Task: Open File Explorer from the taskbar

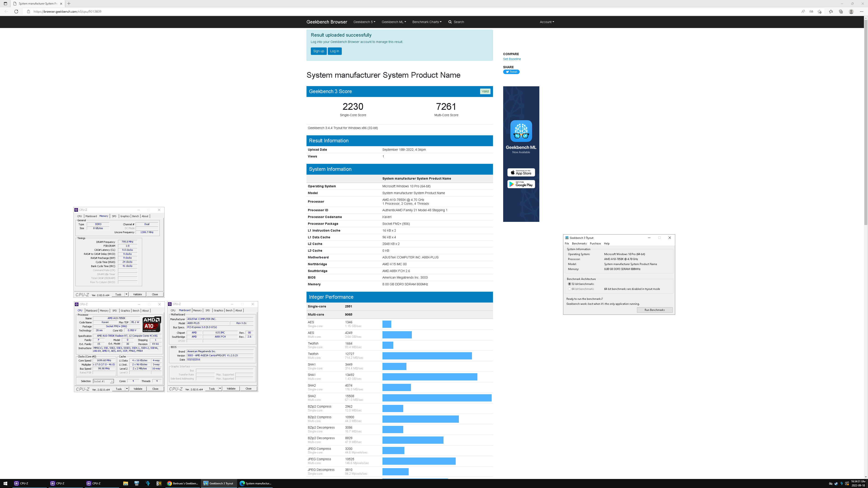Action: pos(125,483)
